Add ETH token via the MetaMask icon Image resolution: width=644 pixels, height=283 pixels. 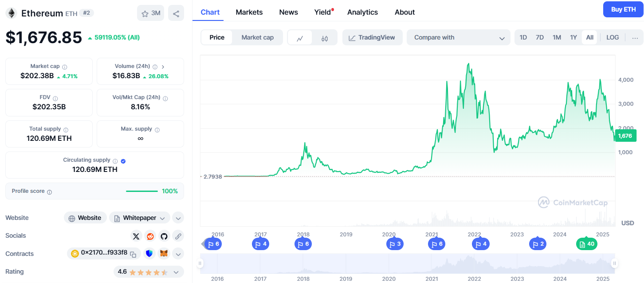(x=164, y=253)
